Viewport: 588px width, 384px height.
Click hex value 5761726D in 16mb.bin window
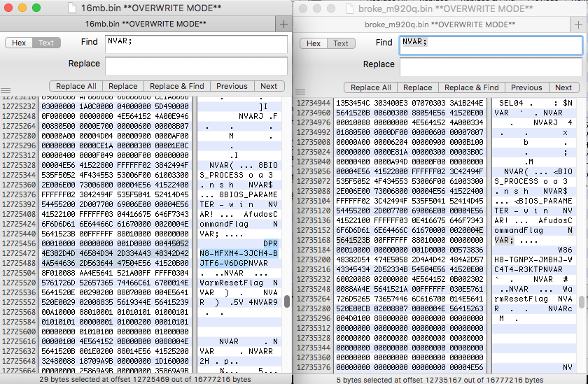59,283
